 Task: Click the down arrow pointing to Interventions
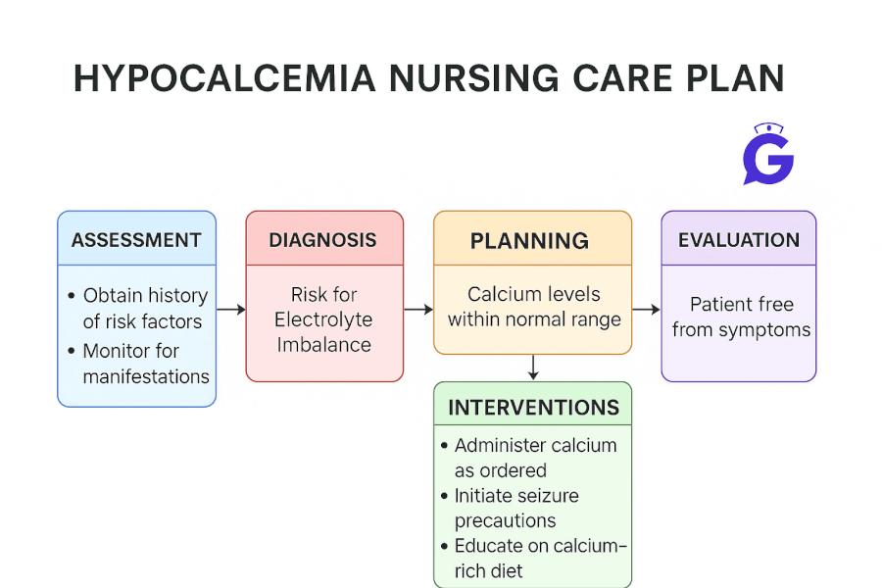coord(532,367)
